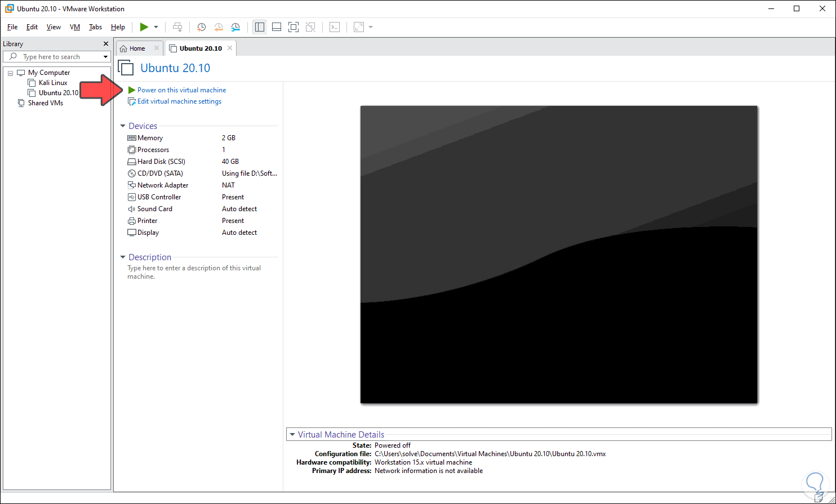The image size is (836, 504).
Task: Collapse the Virtual Machine Details section
Action: pos(292,435)
